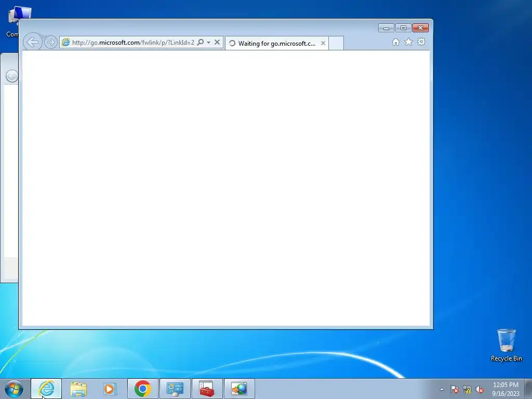Click the Internet Explorer taskbar icon
The image size is (532, 399).
pos(46,389)
